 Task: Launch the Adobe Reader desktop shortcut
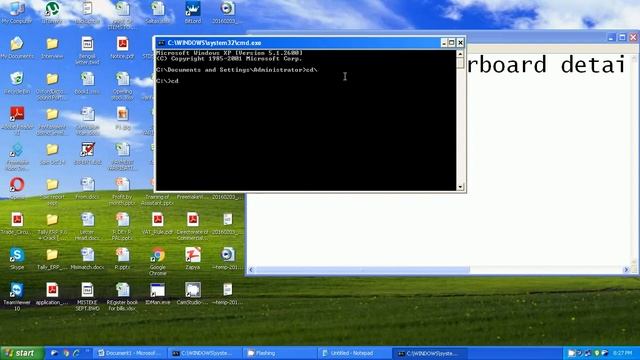point(17,120)
